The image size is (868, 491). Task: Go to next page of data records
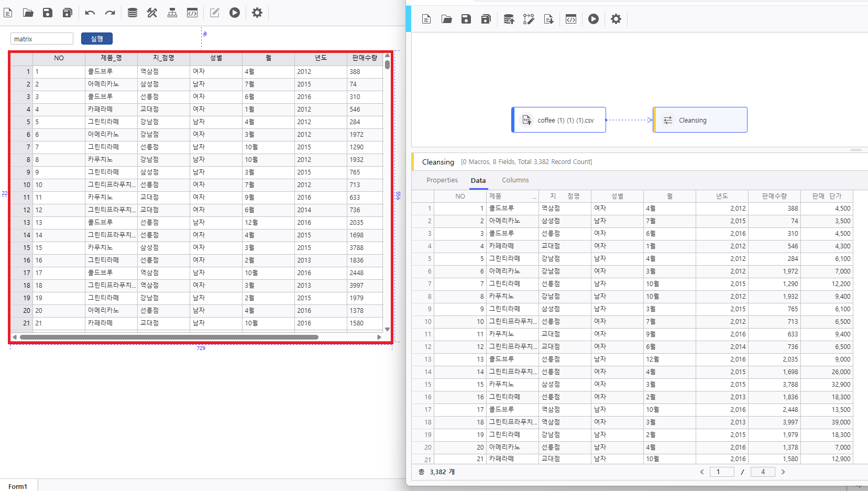coord(783,472)
